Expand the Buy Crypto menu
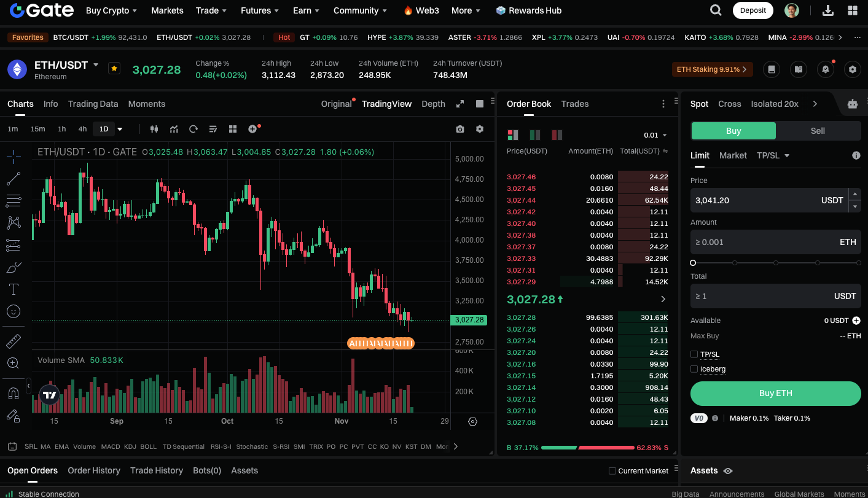The width and height of the screenshot is (868, 498). 112,10
